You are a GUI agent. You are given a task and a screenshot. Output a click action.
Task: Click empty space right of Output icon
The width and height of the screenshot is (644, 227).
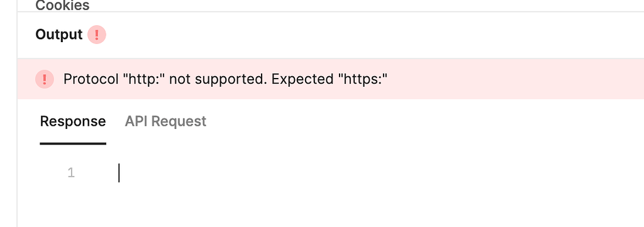[x=370, y=35]
